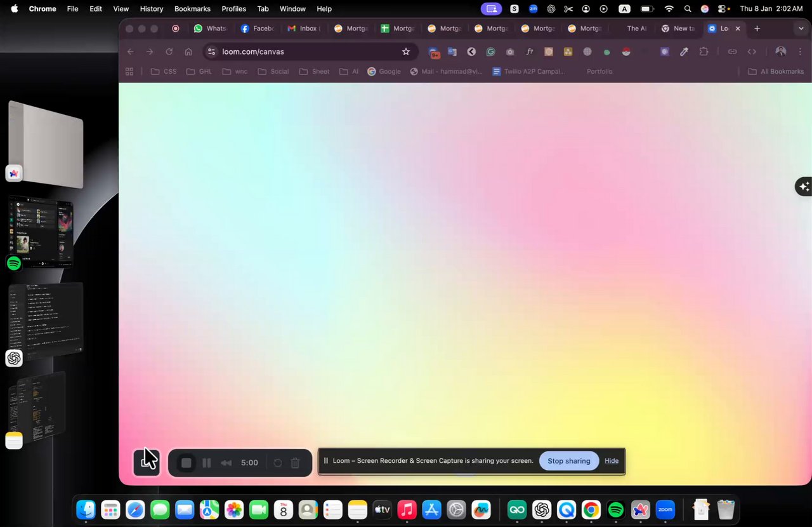
Task: Go back to the previous page
Action: click(131, 51)
